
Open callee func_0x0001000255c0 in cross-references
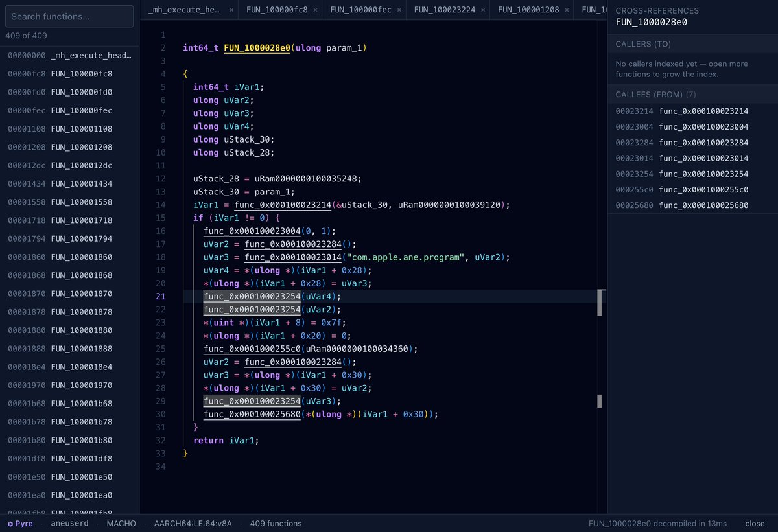point(692,190)
